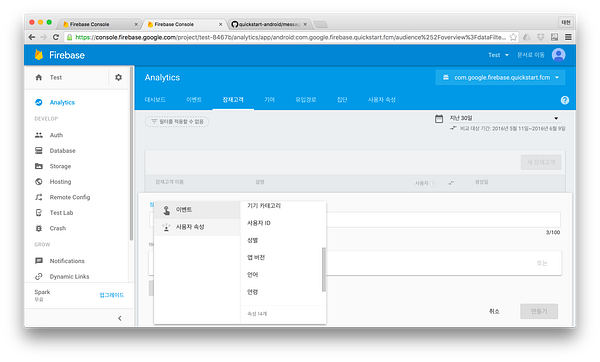The image size is (600, 362).
Task: Collapse the sidebar with the chevron arrow
Action: (120, 318)
